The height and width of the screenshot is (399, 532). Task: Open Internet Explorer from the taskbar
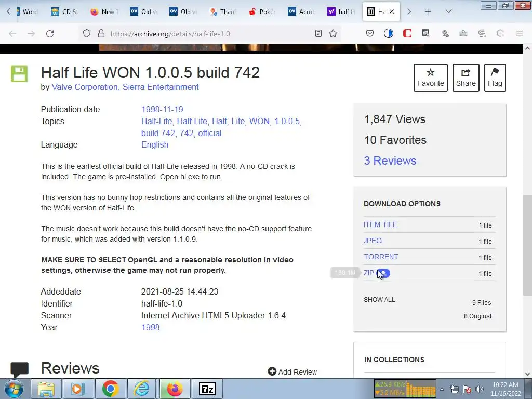[142, 389]
